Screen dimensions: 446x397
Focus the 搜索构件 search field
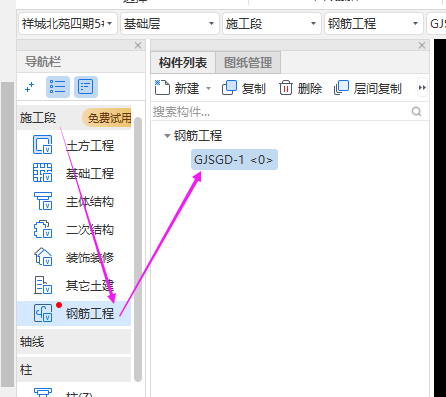tap(281, 112)
